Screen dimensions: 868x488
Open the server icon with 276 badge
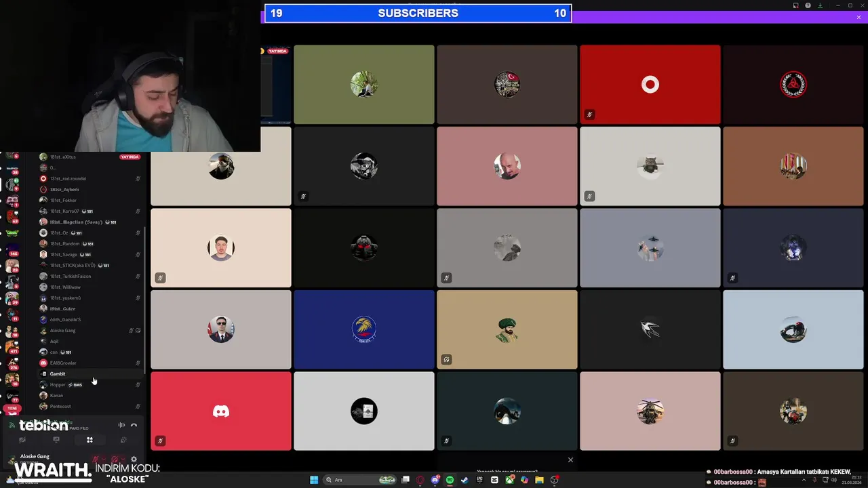tap(12, 363)
